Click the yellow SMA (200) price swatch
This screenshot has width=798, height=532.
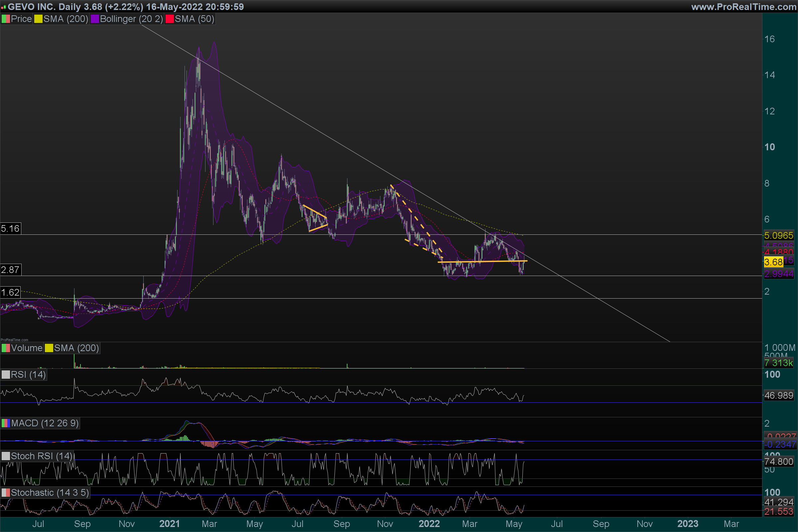coord(38,19)
